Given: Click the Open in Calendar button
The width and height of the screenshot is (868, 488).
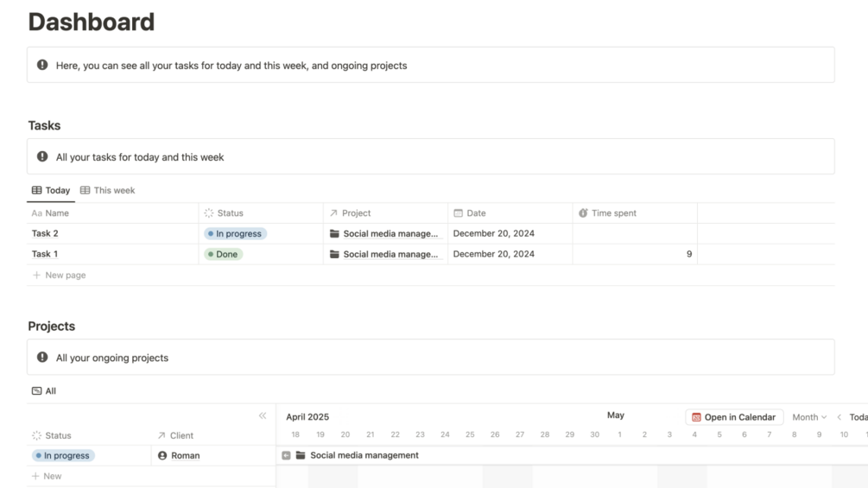Looking at the screenshot, I should tap(734, 417).
